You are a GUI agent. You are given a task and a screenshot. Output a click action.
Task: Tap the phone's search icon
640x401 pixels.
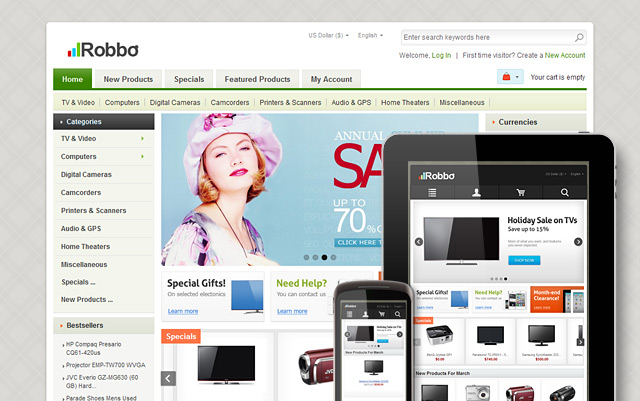tap(398, 314)
